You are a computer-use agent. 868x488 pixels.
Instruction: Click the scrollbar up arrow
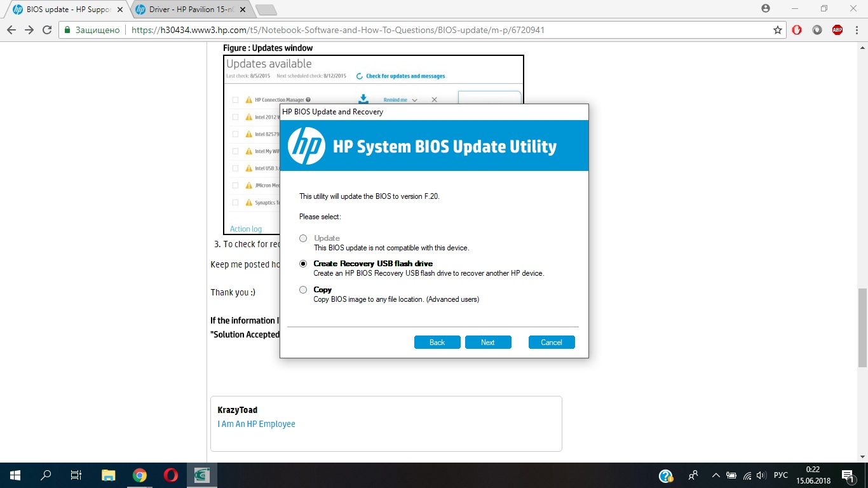(x=862, y=47)
